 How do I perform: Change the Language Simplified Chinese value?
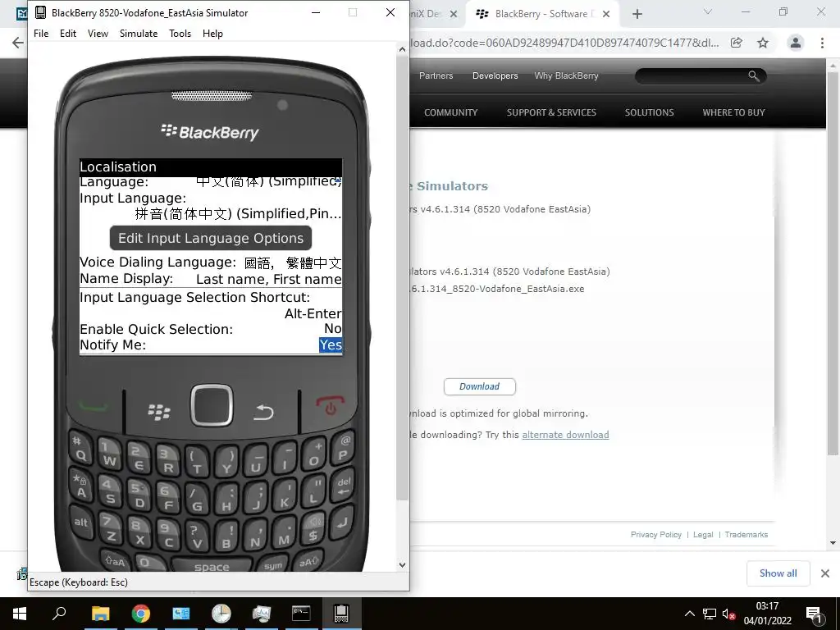[268, 181]
